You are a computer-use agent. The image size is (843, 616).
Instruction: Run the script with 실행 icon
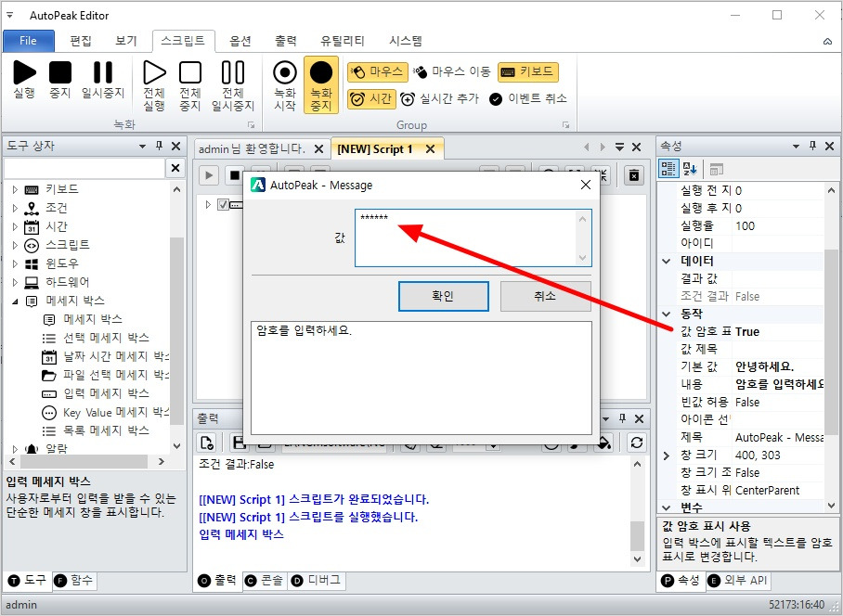pyautogui.click(x=24, y=80)
